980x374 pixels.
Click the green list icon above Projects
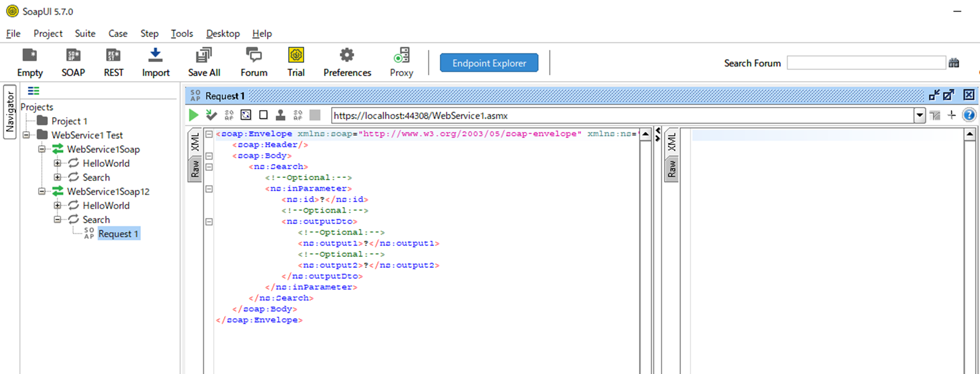(34, 91)
